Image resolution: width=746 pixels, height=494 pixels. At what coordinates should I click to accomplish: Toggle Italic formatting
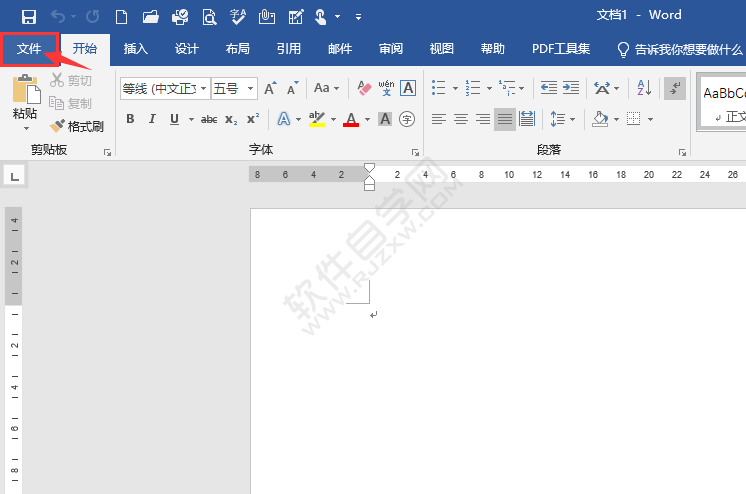tap(152, 119)
